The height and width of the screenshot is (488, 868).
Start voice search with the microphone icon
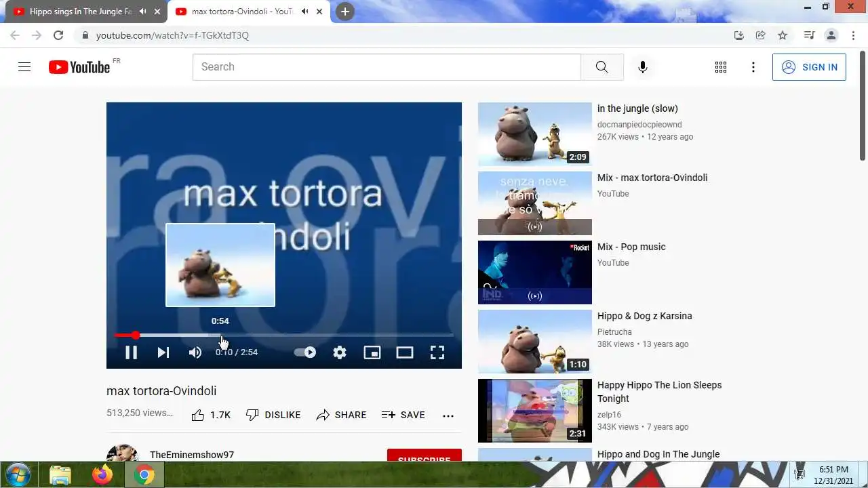pyautogui.click(x=643, y=67)
